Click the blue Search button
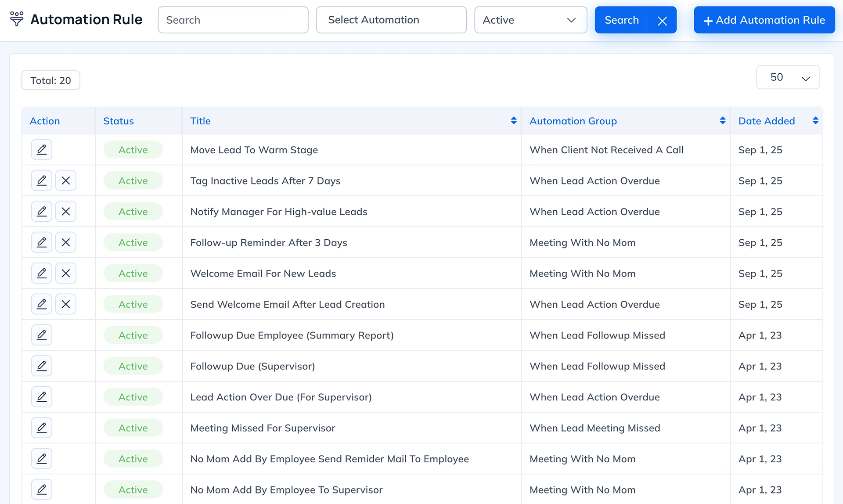This screenshot has height=504, width=843. [x=621, y=20]
